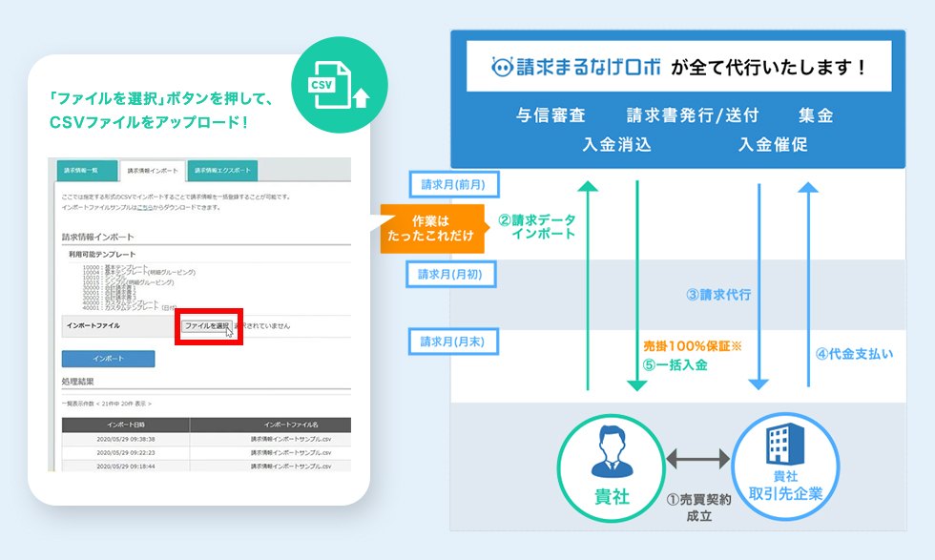Click the ④代金支払い step label
935x560 pixels.
tap(854, 354)
